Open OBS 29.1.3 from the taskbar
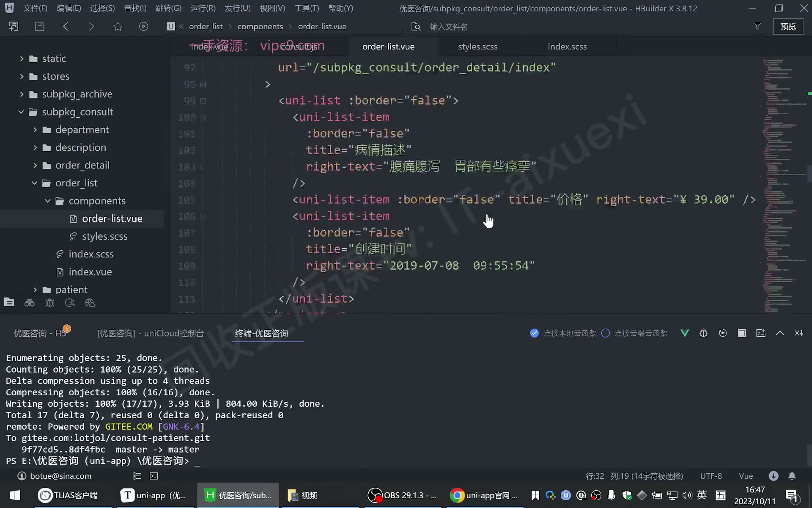The height and width of the screenshot is (508, 812). point(402,495)
